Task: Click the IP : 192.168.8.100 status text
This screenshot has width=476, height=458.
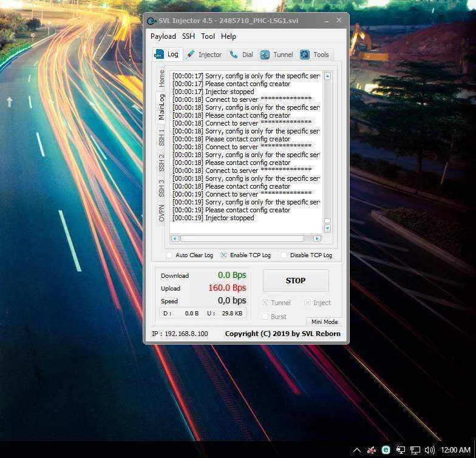Action: coord(180,334)
